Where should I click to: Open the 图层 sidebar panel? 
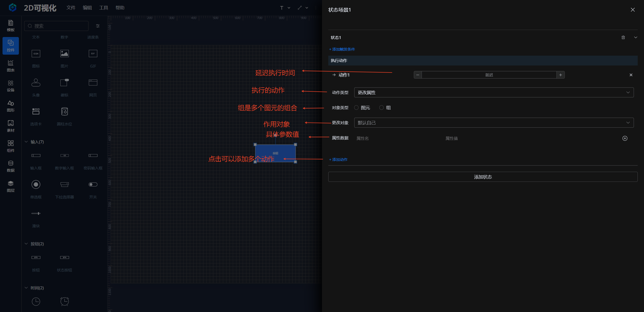pyautogui.click(x=11, y=186)
